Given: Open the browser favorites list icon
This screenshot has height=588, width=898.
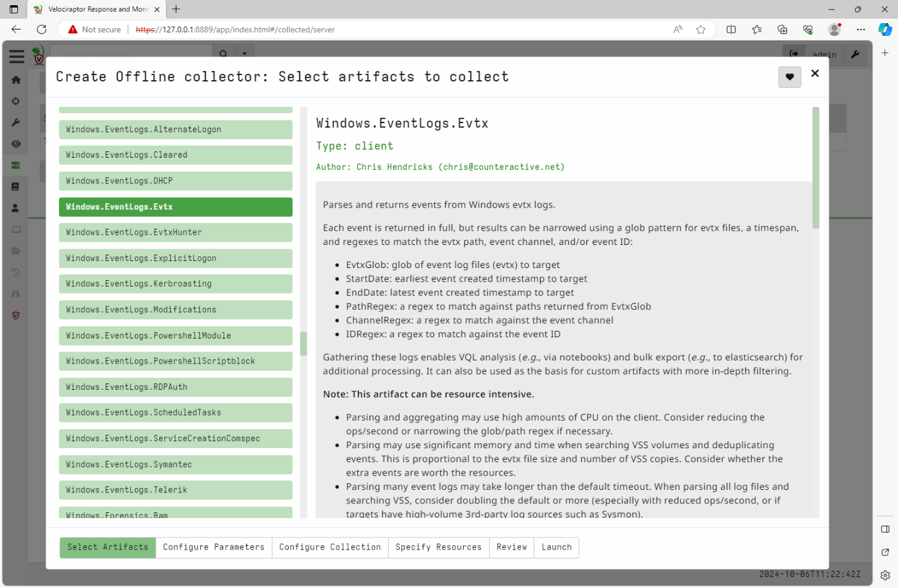Looking at the screenshot, I should click(757, 29).
